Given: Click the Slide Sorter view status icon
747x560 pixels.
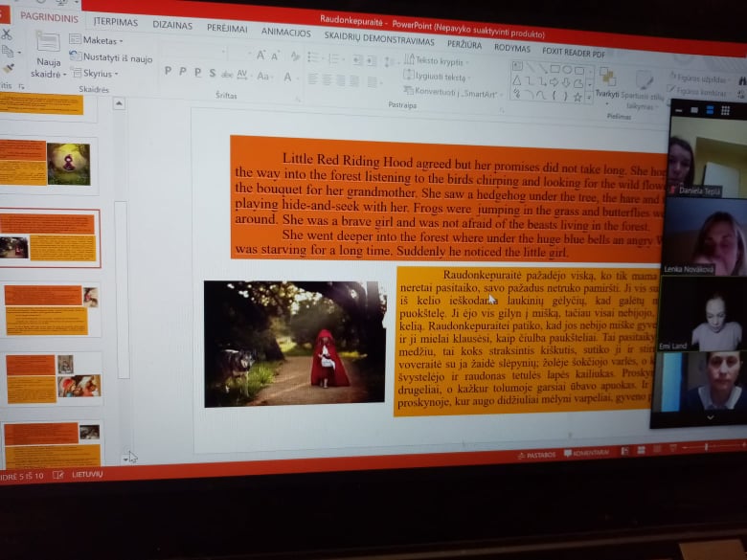Looking at the screenshot, I should 642,450.
